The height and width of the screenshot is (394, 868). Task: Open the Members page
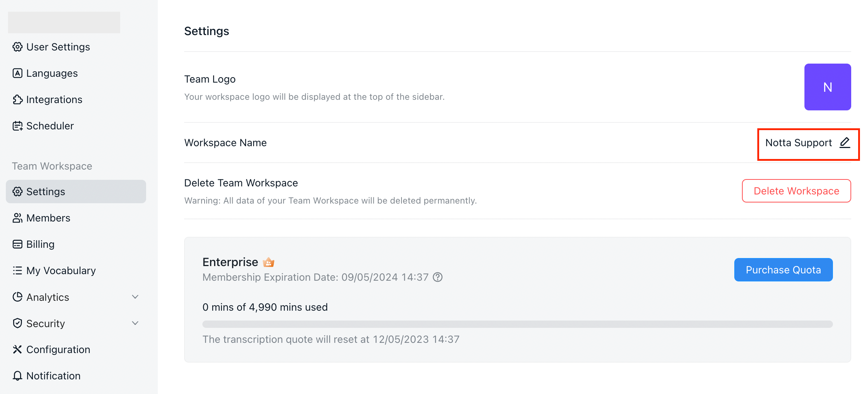click(x=48, y=218)
